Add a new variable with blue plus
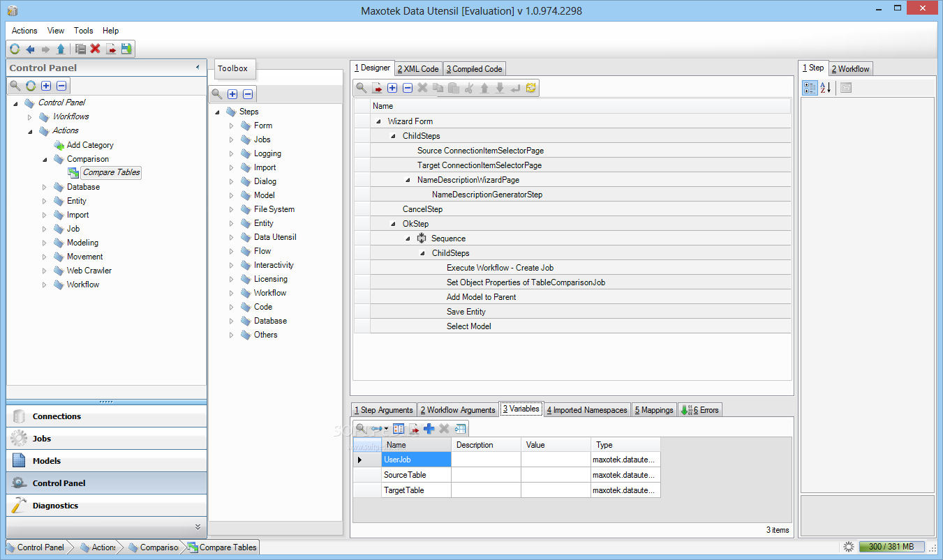The image size is (943, 560). tap(429, 428)
